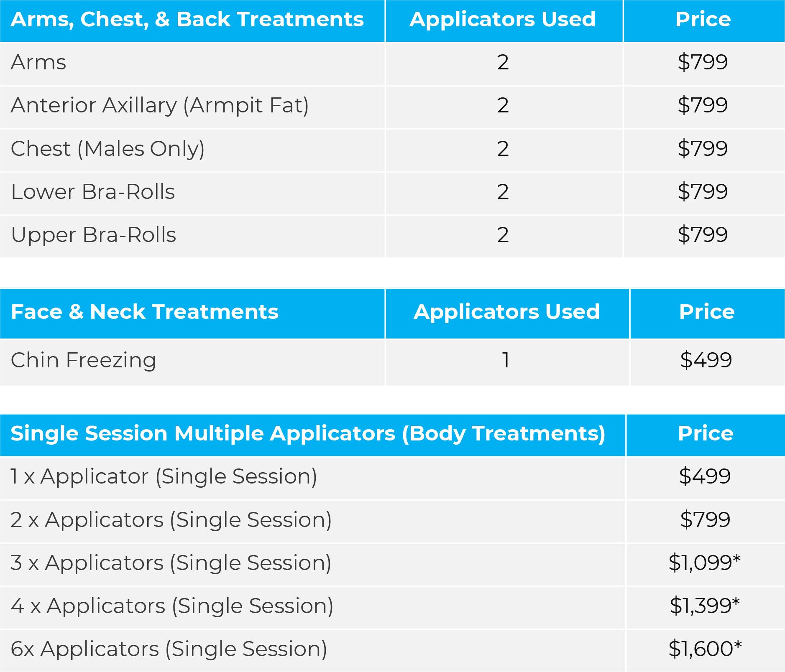Select the 4 x Applicators (Single Session) row

point(392,608)
